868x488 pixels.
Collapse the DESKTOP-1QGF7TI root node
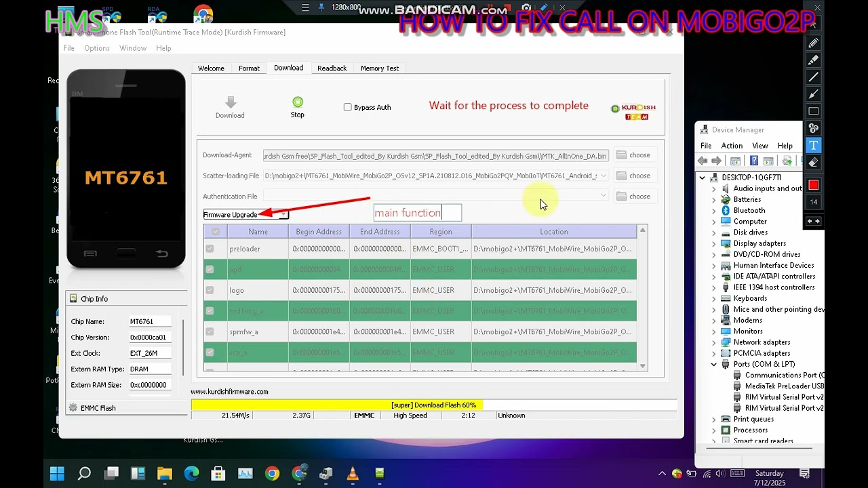[703, 178]
